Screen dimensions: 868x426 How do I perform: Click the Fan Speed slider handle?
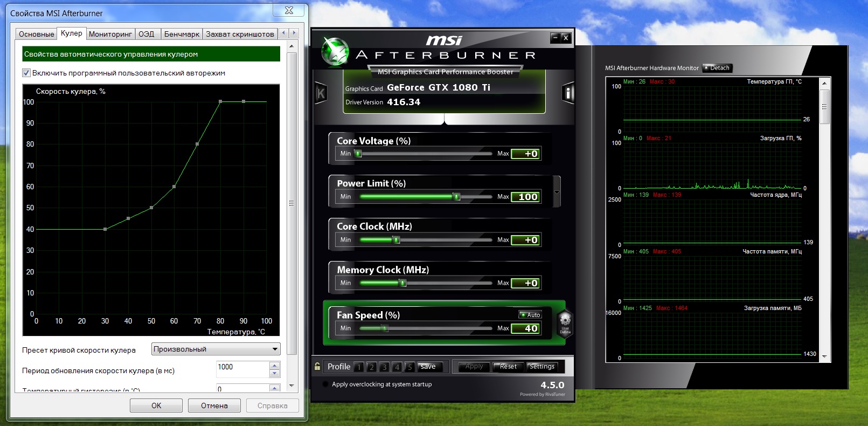click(x=385, y=328)
